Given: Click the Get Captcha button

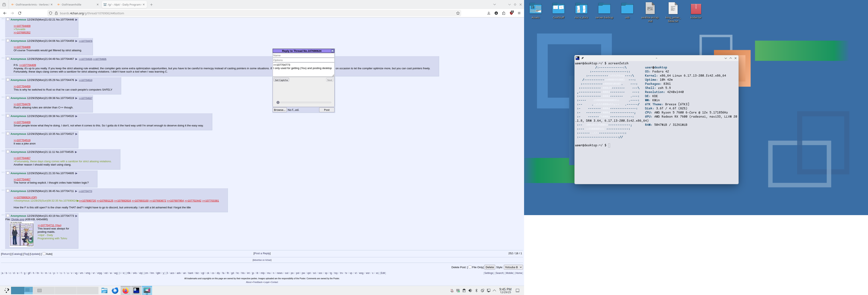Looking at the screenshot, I should click(281, 80).
